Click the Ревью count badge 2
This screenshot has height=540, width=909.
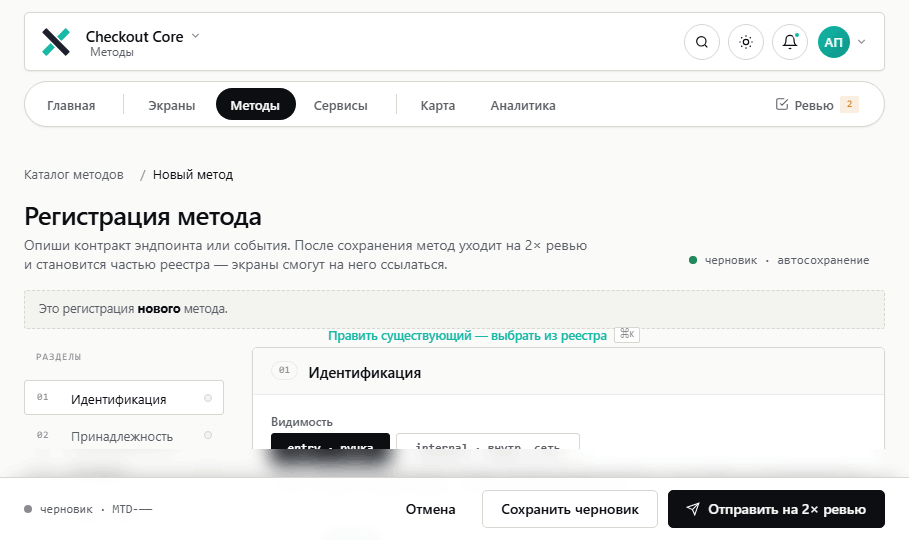[849, 104]
